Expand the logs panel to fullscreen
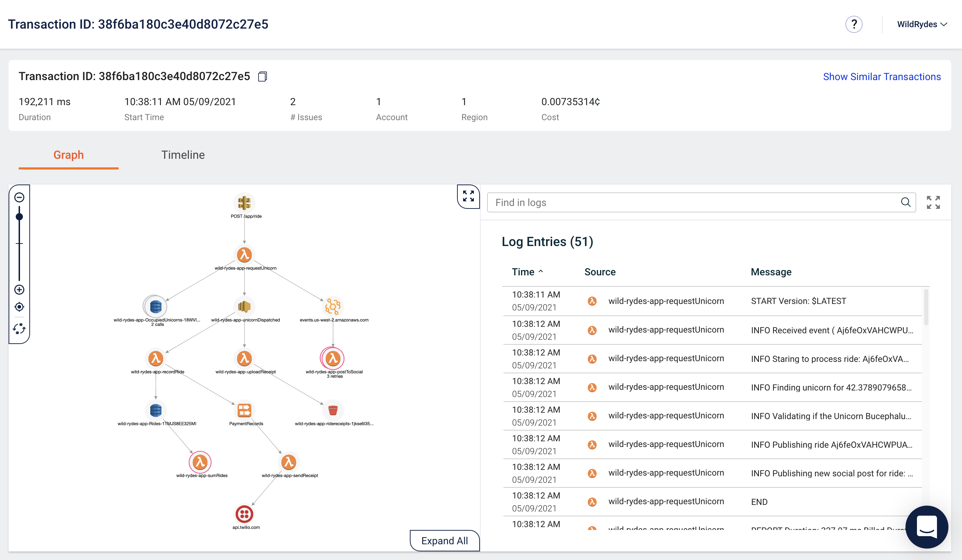962x560 pixels. tap(933, 202)
